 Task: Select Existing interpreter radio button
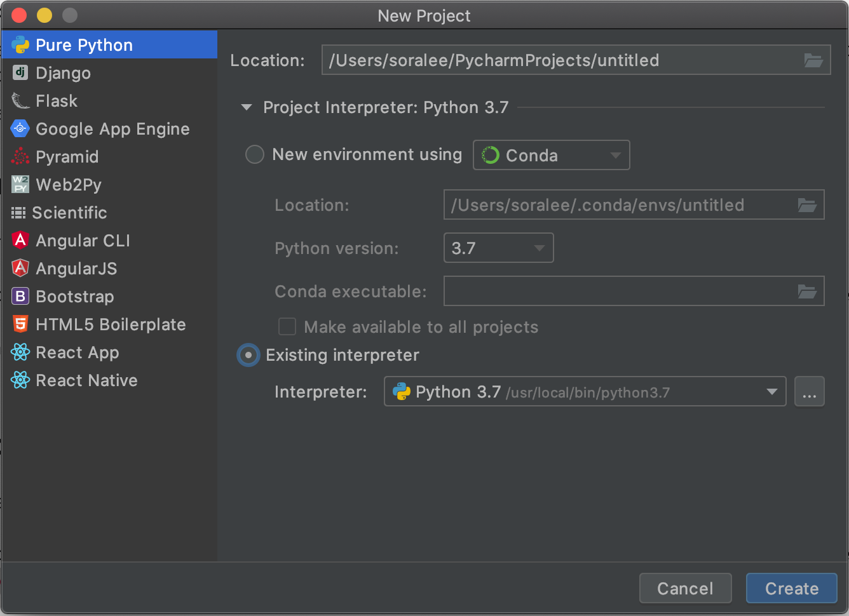coord(248,355)
